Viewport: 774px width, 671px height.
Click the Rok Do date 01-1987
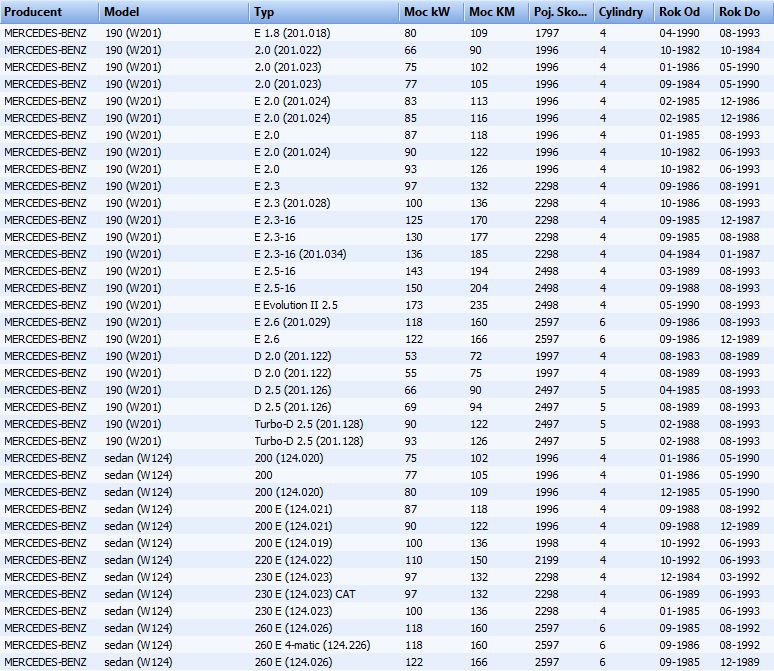coord(739,254)
